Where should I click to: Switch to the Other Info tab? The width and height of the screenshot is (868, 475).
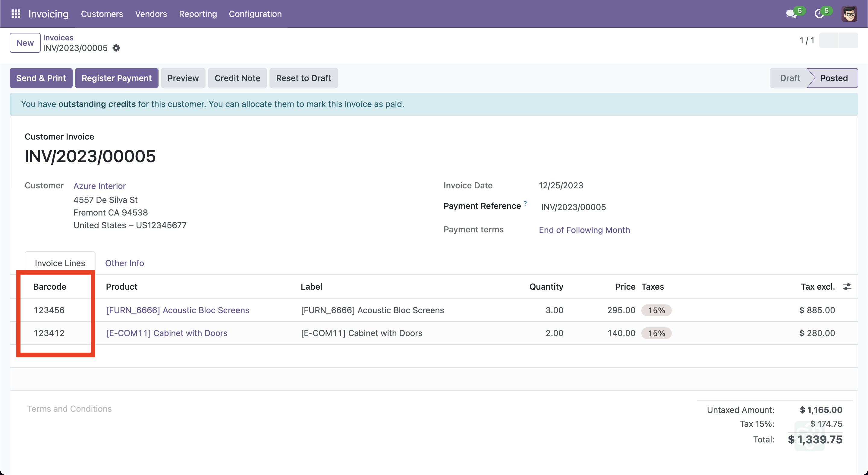[x=124, y=263]
